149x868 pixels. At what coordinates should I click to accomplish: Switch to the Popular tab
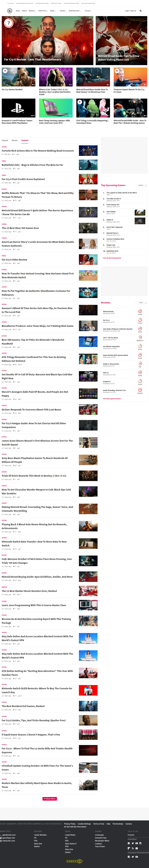coord(5,140)
